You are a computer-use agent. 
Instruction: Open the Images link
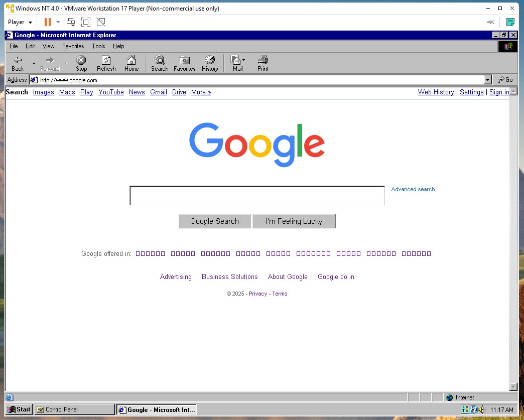44,92
